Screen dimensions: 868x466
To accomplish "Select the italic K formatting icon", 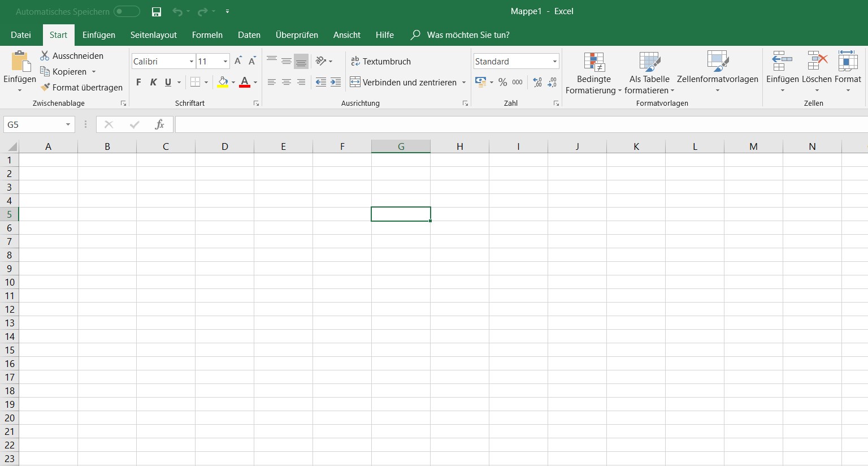I will (153, 82).
